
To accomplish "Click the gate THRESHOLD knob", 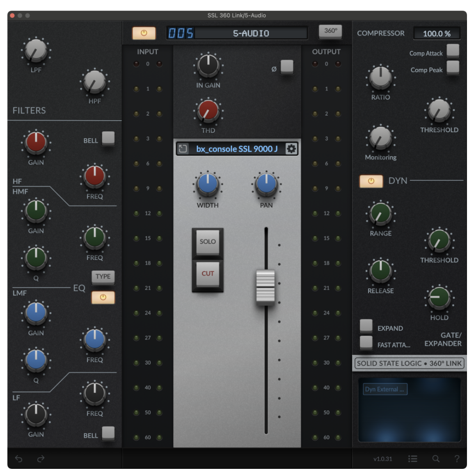I will click(x=439, y=241).
